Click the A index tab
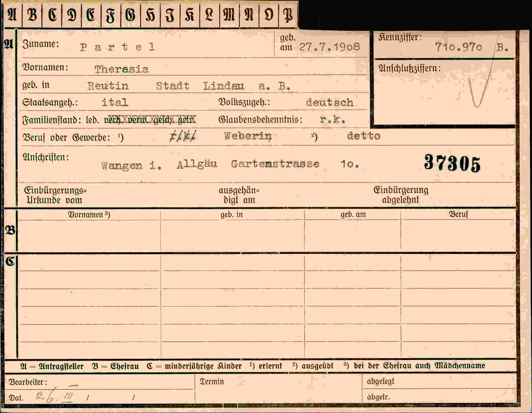The image size is (532, 413). [x=12, y=15]
